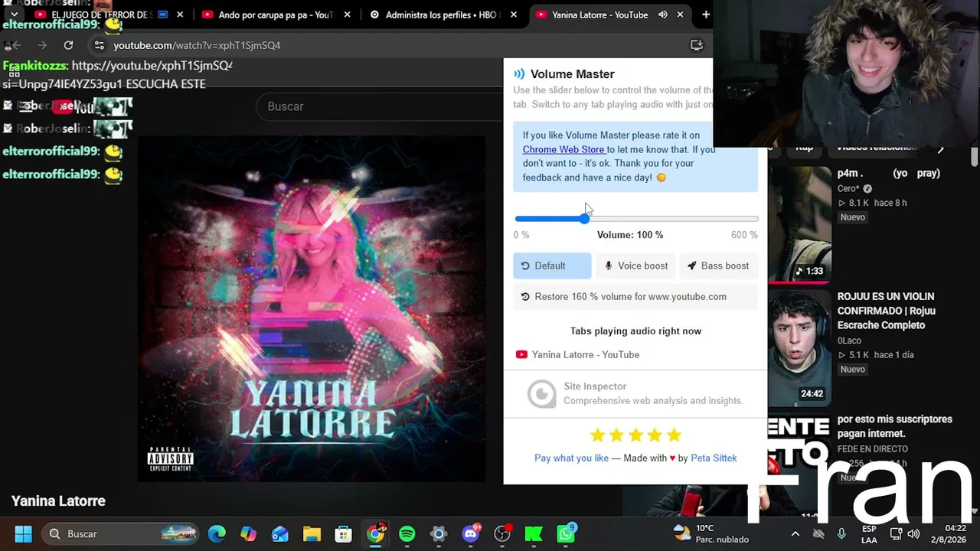This screenshot has width=980, height=551.
Task: Click the page vertical scrollbar
Action: (975, 155)
